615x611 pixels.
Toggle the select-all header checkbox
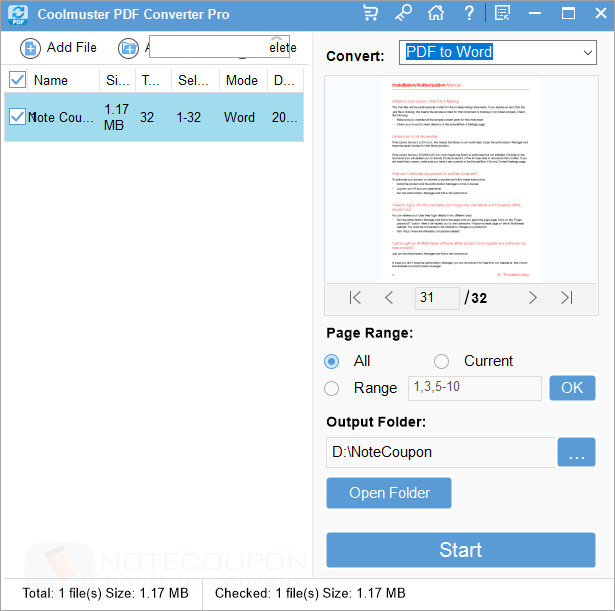click(x=17, y=80)
